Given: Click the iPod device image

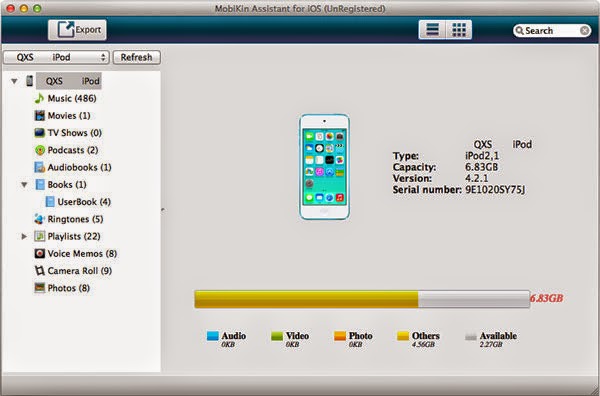Looking at the screenshot, I should pyautogui.click(x=324, y=167).
